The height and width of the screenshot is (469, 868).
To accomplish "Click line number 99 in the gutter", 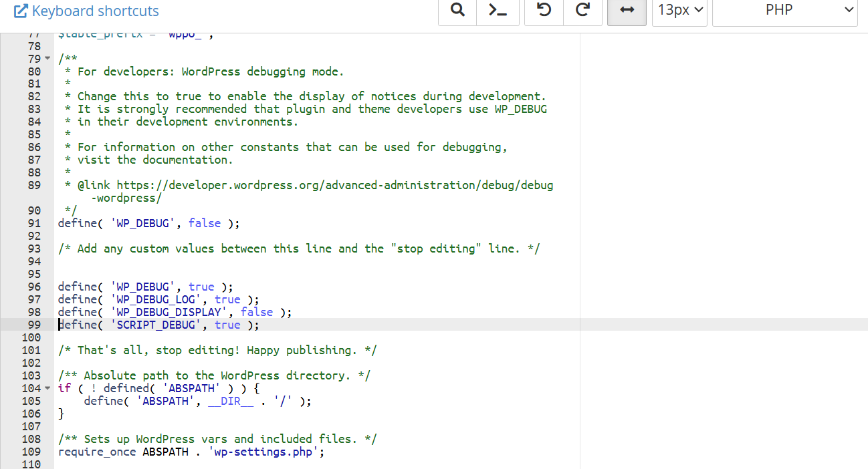I will [x=34, y=325].
